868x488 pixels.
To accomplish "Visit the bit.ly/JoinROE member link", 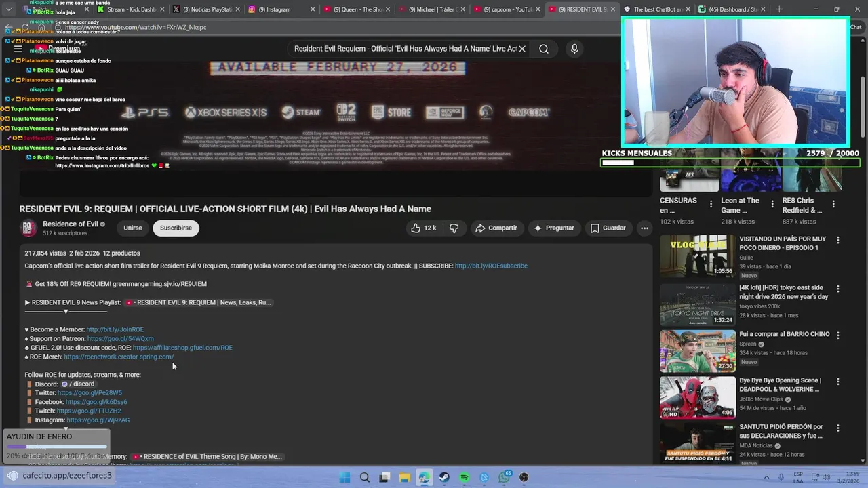I will [115, 330].
